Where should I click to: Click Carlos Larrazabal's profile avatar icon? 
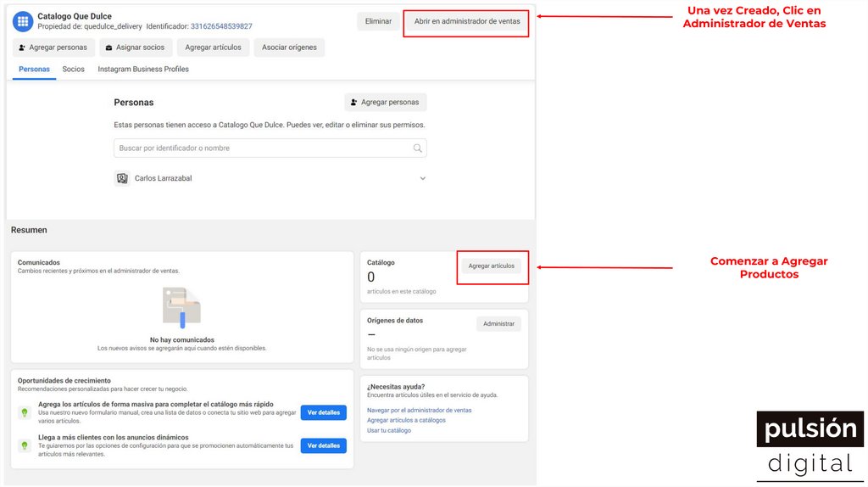click(x=122, y=178)
